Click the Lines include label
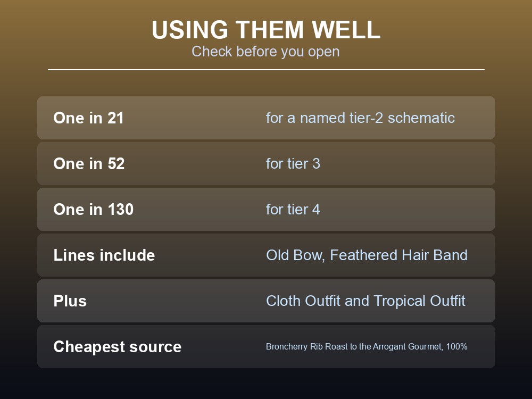This screenshot has height=399, width=532. pyautogui.click(x=104, y=255)
